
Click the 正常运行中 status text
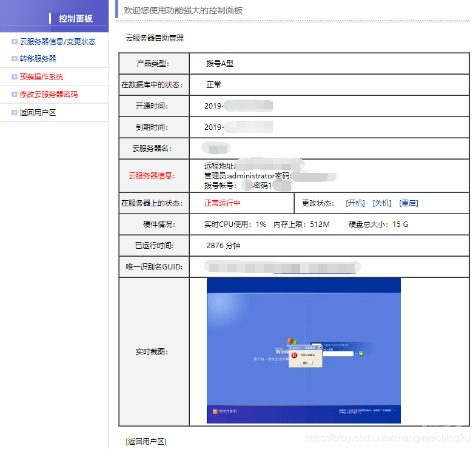click(223, 203)
